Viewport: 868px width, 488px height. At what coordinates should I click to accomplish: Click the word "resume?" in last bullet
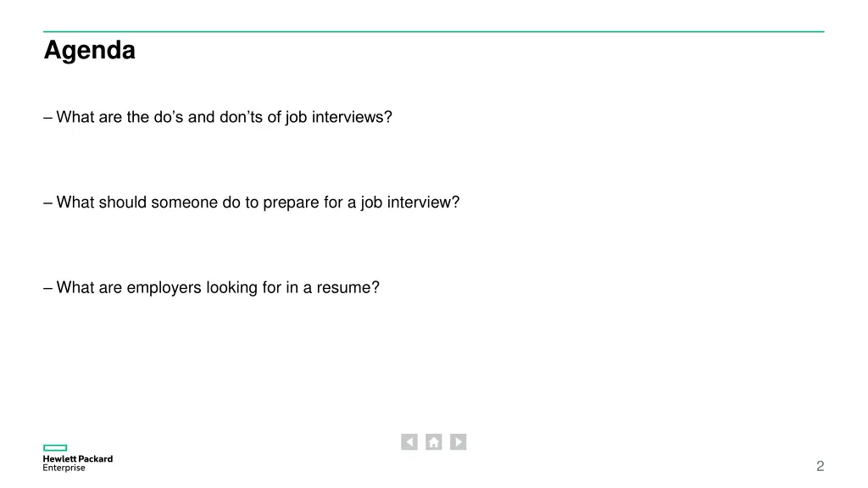[348, 288]
